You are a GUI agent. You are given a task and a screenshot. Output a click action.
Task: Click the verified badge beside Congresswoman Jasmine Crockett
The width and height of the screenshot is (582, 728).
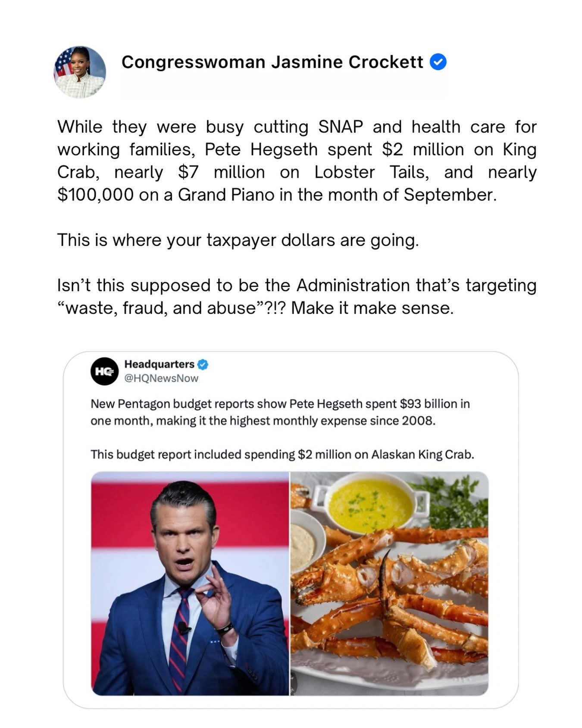438,63
